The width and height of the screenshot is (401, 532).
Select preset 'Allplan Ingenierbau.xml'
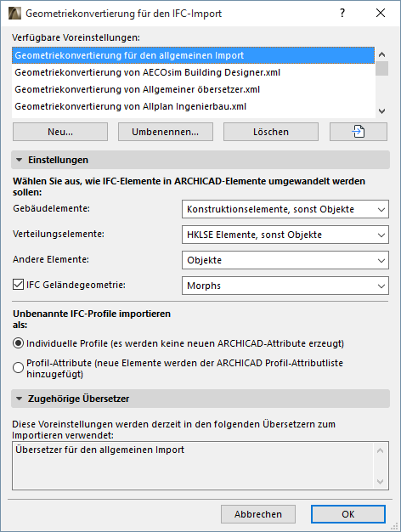pyautogui.click(x=194, y=106)
